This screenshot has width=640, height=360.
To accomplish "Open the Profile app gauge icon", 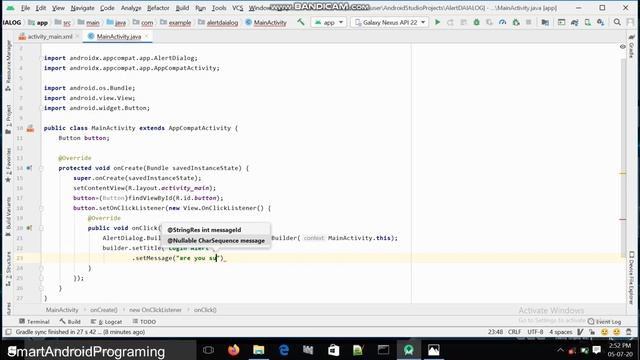I will [502, 22].
